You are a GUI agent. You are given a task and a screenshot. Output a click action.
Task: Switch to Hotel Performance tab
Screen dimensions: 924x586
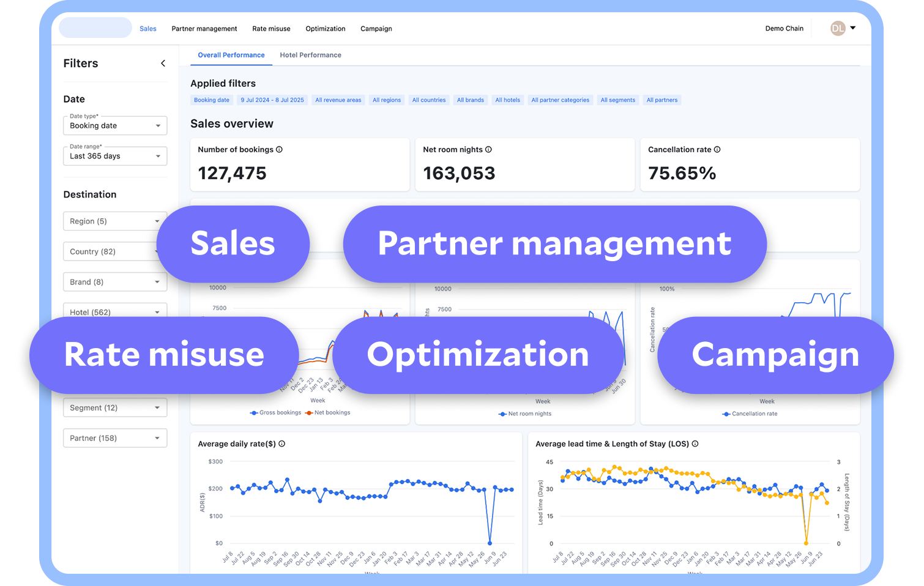311,55
